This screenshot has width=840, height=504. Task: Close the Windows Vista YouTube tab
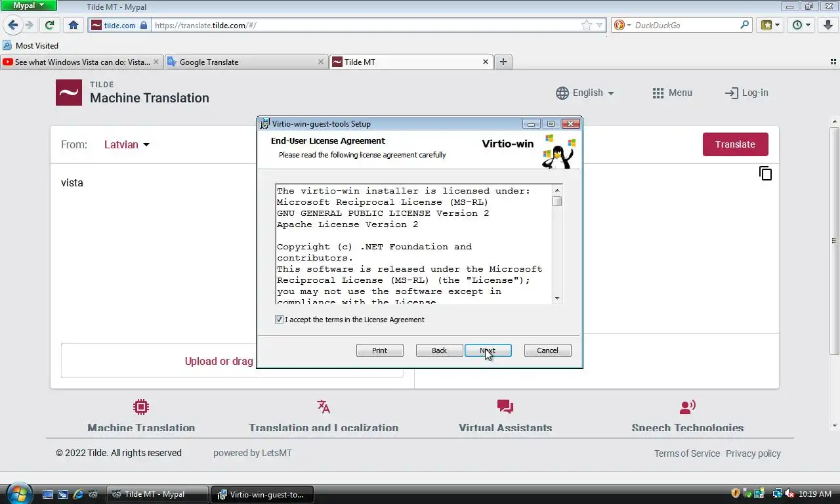[x=156, y=62]
